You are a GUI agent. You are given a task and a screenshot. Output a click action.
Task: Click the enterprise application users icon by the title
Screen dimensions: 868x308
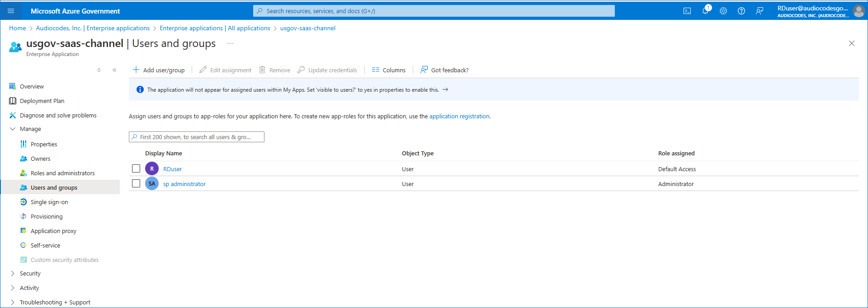pyautogui.click(x=15, y=47)
